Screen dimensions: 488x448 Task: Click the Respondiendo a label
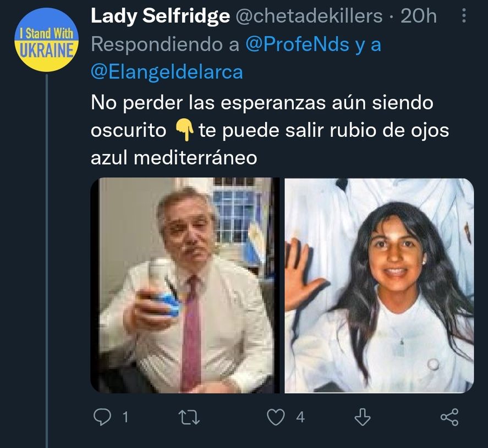coord(165,45)
